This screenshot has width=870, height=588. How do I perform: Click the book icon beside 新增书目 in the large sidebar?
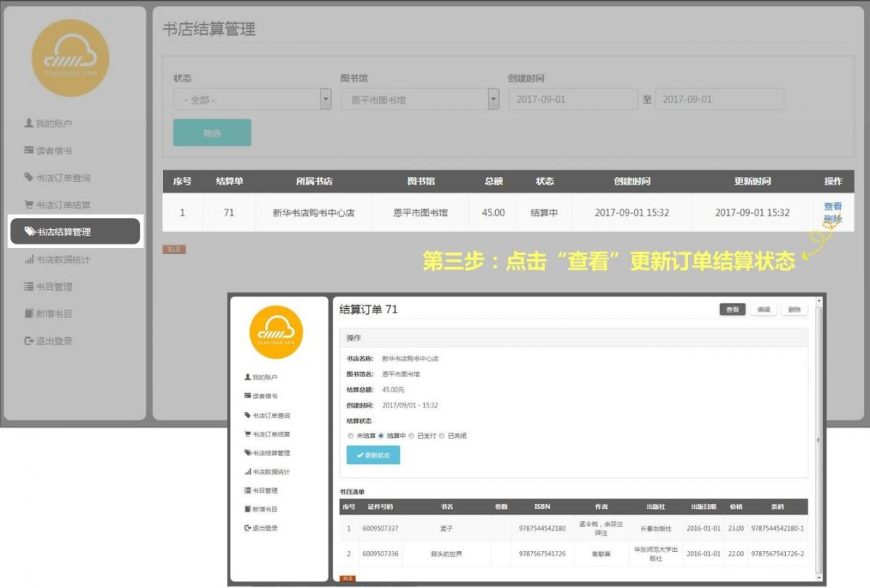29,314
